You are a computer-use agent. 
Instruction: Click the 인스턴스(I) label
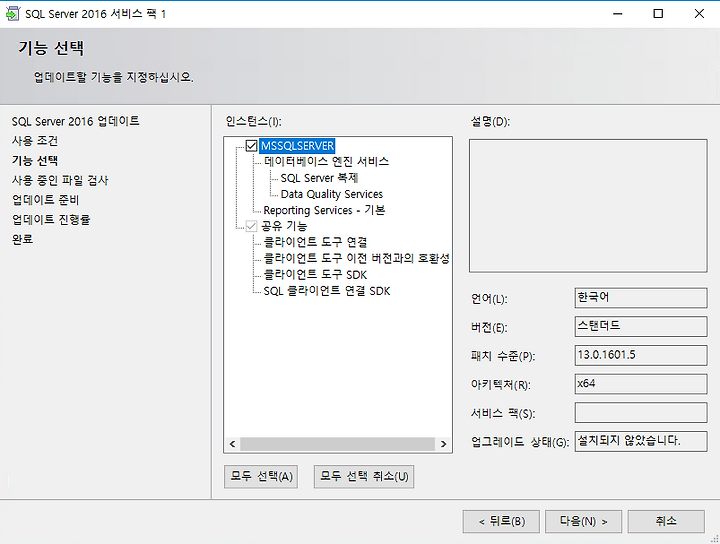[x=253, y=122]
